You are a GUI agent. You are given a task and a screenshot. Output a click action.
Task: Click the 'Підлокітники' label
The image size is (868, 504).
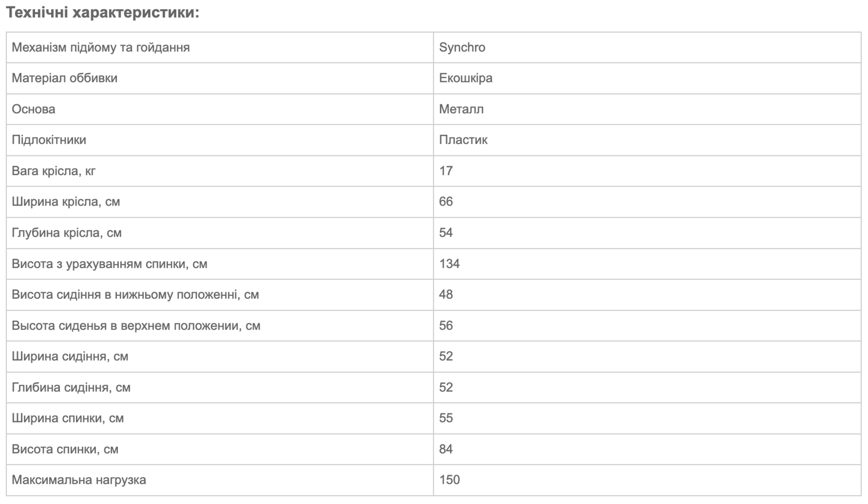pos(49,140)
